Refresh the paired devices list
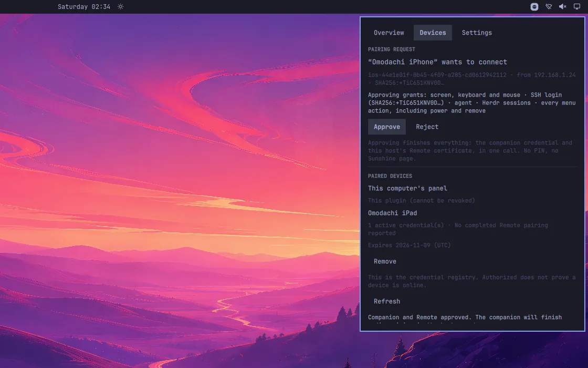 (x=386, y=302)
